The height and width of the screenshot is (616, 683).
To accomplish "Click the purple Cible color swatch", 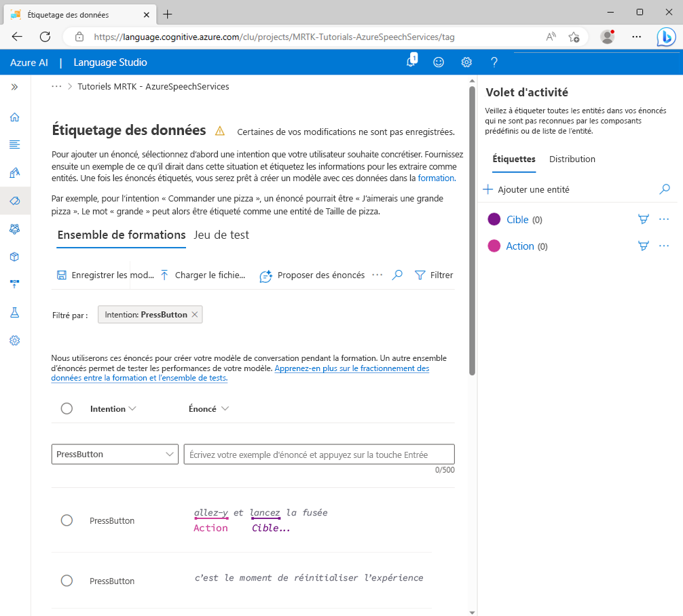I will coord(494,219).
